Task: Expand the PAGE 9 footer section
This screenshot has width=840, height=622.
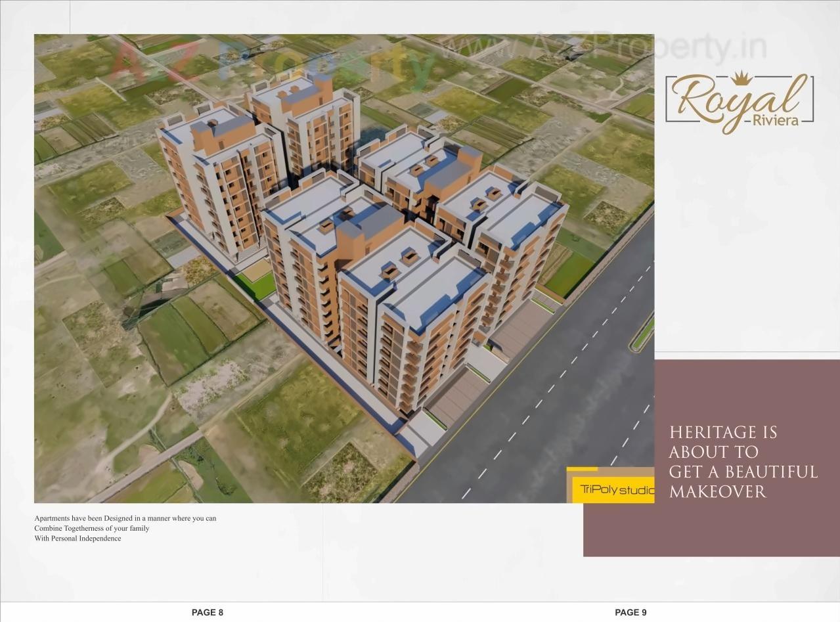Action: tap(630, 611)
